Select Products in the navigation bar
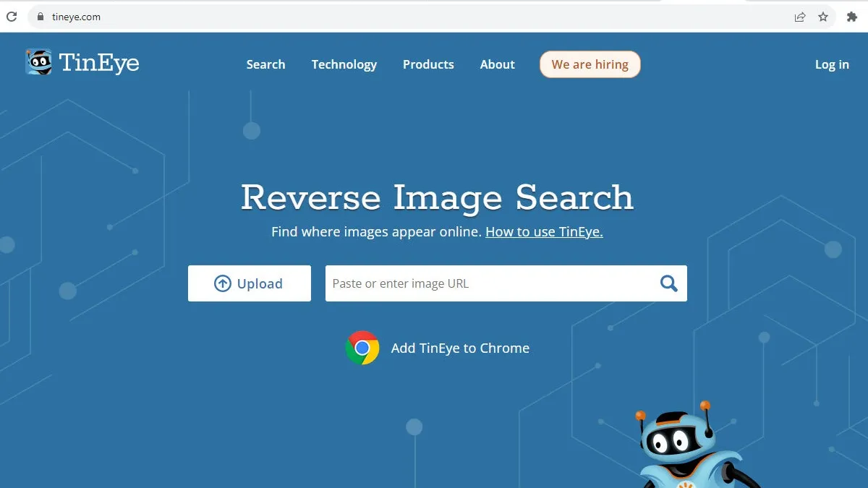Viewport: 868px width, 488px height. (428, 64)
